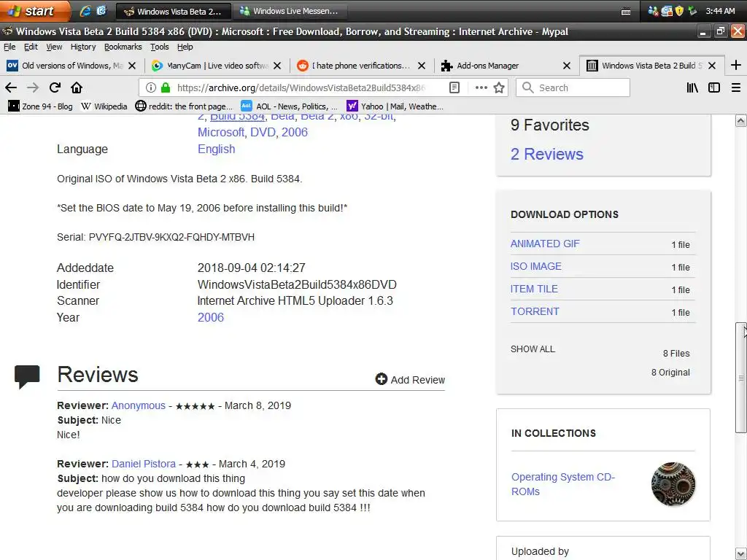Open a new tab with plus button
747x560 pixels.
click(735, 65)
